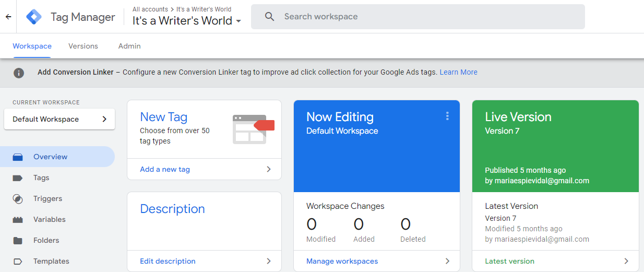Click the Workspace Changes label
Viewport: 644px width, 272px height.
coord(345,206)
